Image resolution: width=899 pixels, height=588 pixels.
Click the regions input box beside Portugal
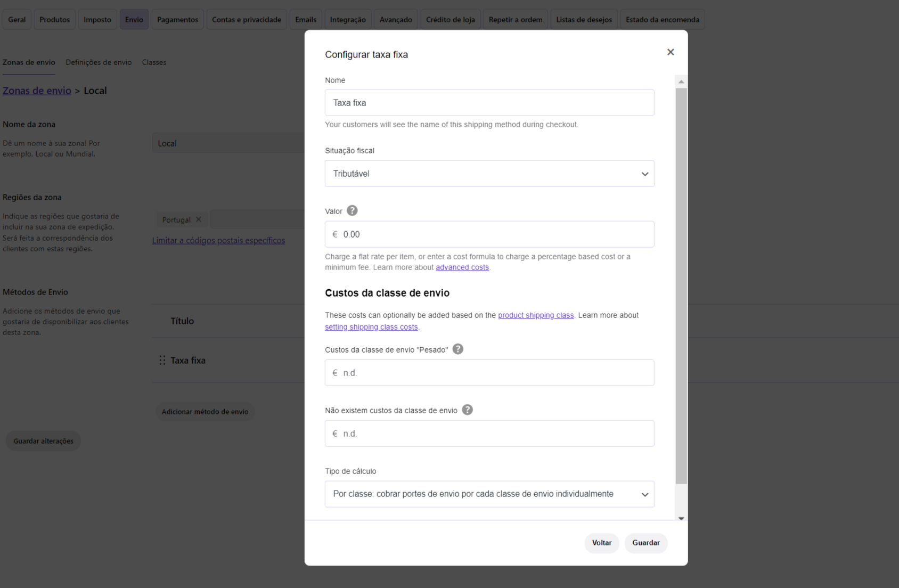coord(257,219)
